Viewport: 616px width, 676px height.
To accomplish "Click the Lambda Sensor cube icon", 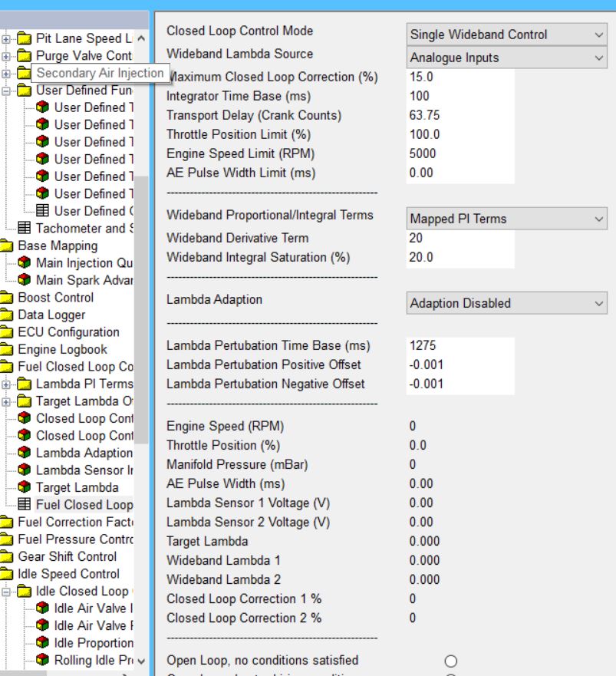I will (x=25, y=470).
